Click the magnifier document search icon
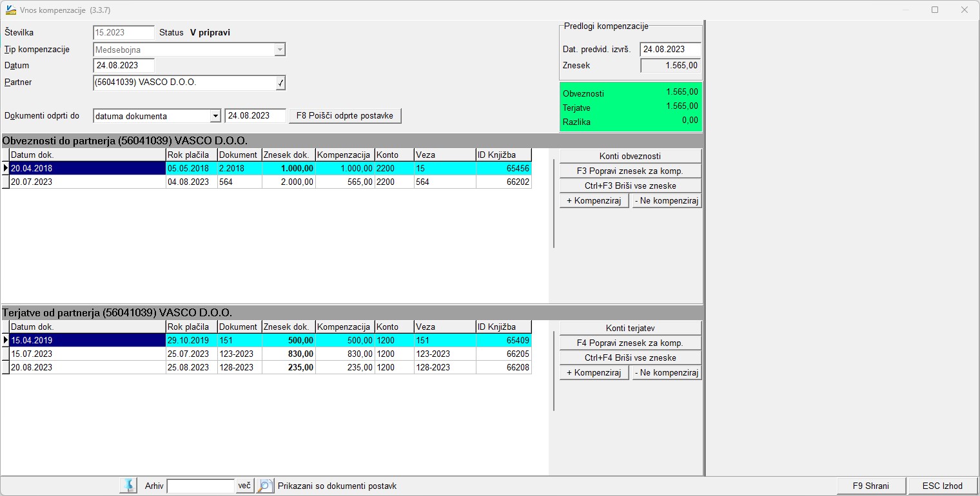Screen dimensions: 980x496 [x=265, y=486]
